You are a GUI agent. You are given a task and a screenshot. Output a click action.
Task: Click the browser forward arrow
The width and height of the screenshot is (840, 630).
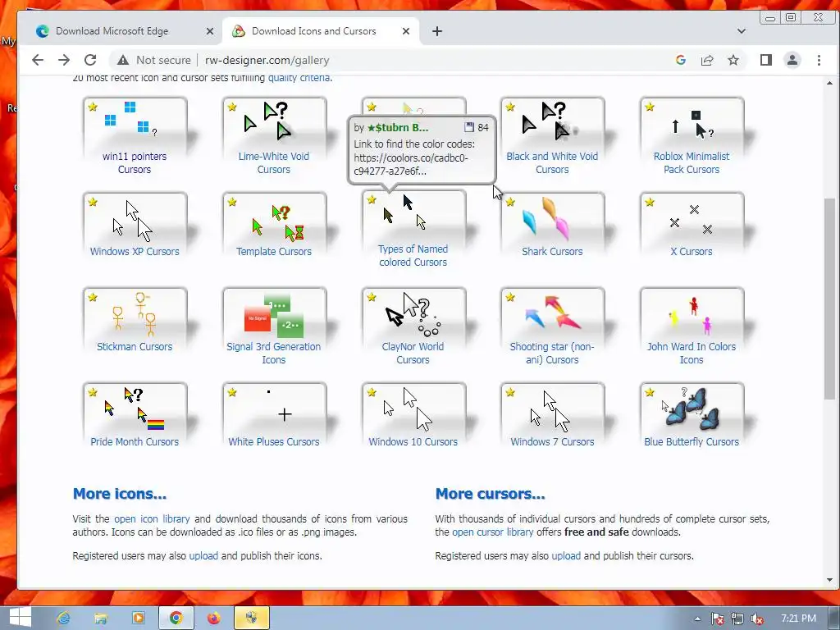64,60
